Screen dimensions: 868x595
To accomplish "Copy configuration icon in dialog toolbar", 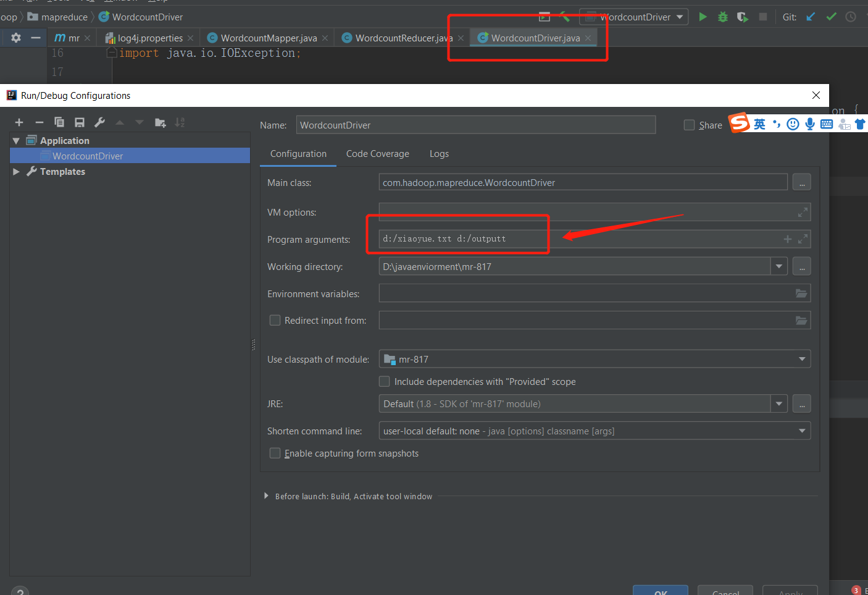I will 59,122.
